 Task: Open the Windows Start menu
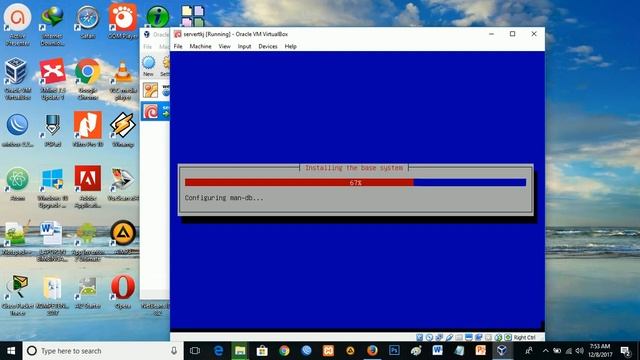11,351
